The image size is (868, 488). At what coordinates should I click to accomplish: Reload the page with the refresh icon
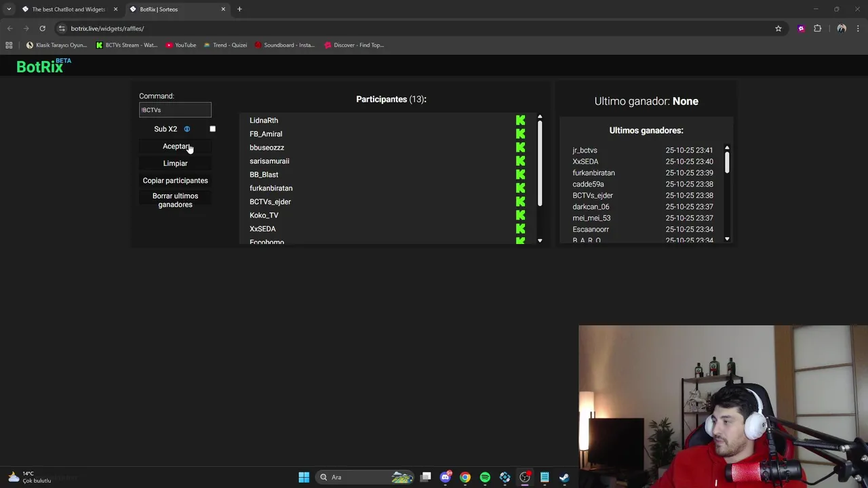point(42,28)
